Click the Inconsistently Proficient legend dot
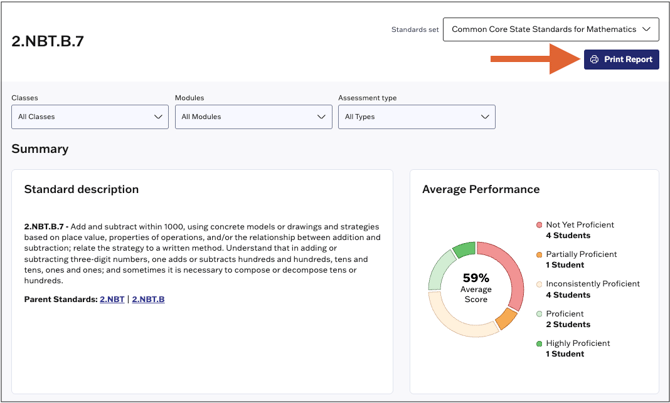670x403 pixels. coord(539,284)
